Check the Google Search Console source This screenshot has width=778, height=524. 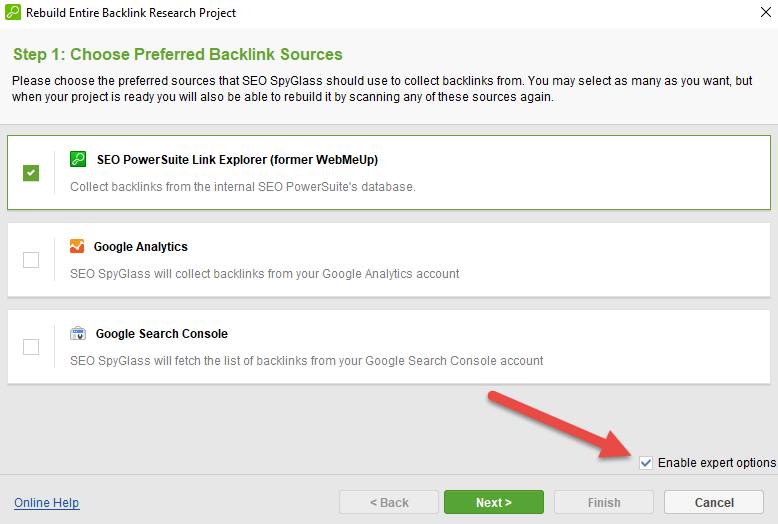[31, 347]
